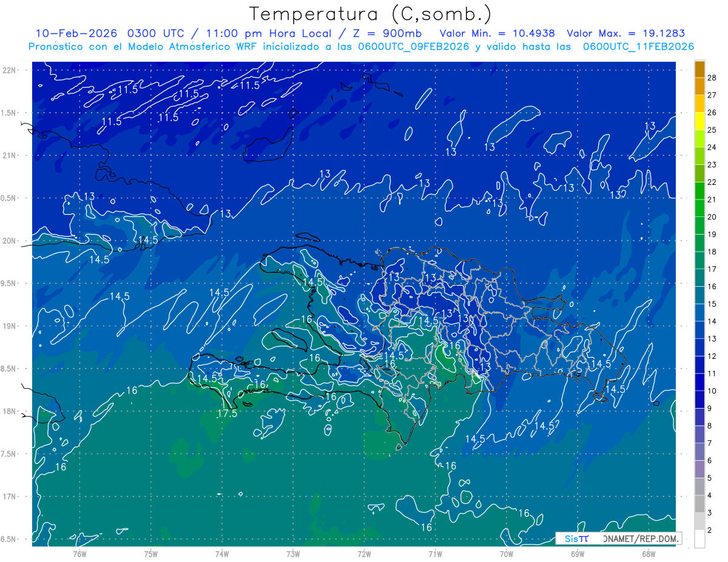This screenshot has width=728, height=562.
Task: Click the "20" label on the color scale
Action: click(712, 216)
